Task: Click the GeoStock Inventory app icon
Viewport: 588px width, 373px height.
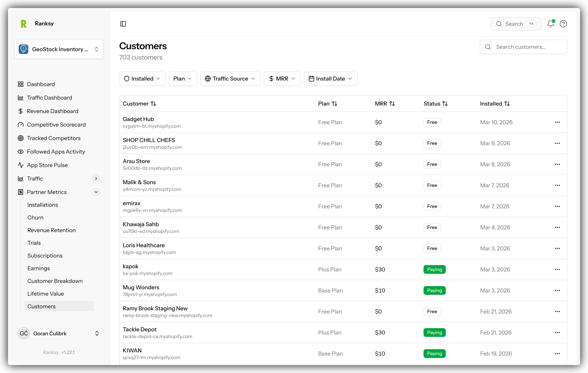Action: tap(23, 49)
